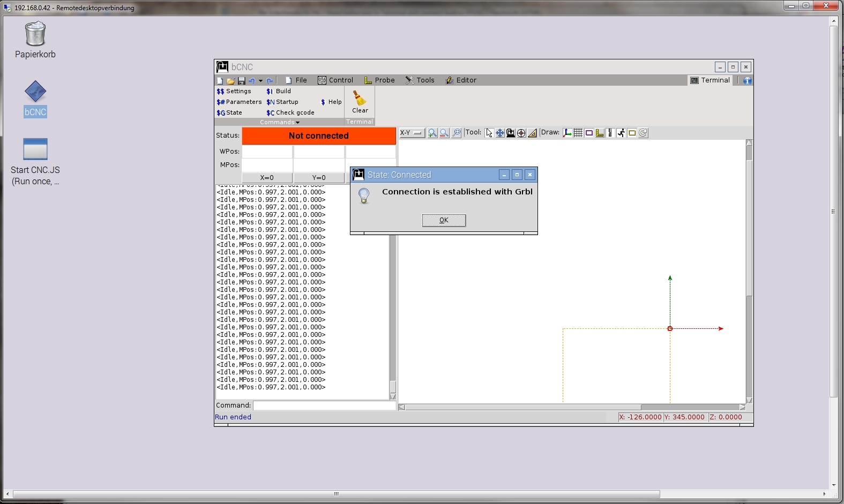Save the file using the floppy disk icon

[242, 80]
